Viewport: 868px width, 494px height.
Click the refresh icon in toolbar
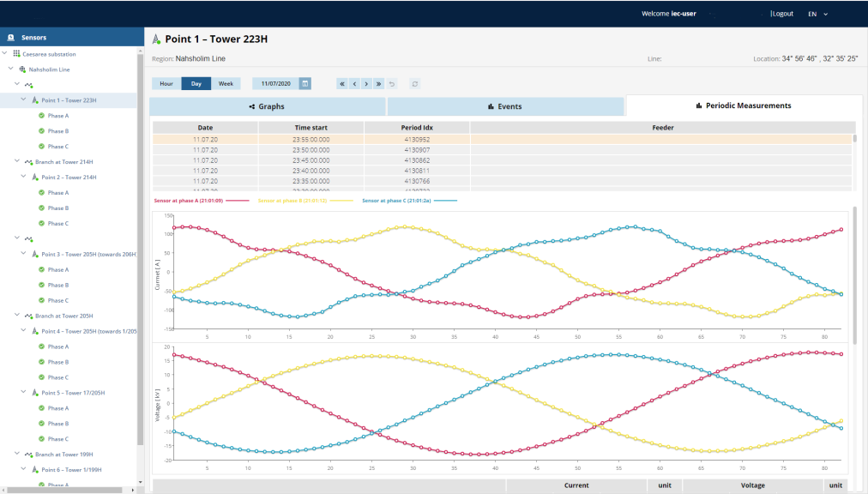coord(415,84)
